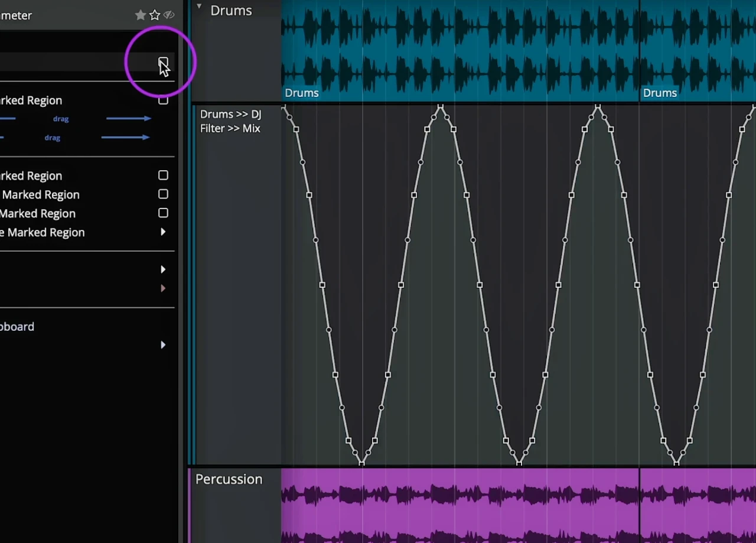Select the first Drums clip by its label
The width and height of the screenshot is (756, 543).
tap(302, 93)
